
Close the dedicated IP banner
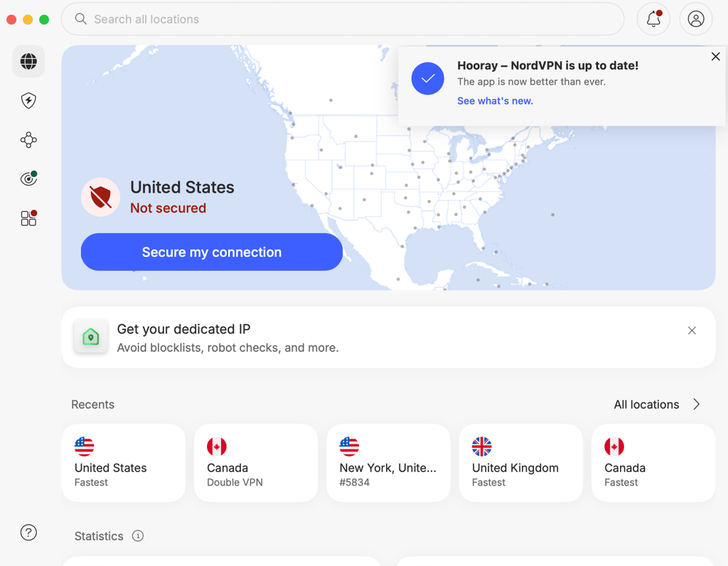692,331
